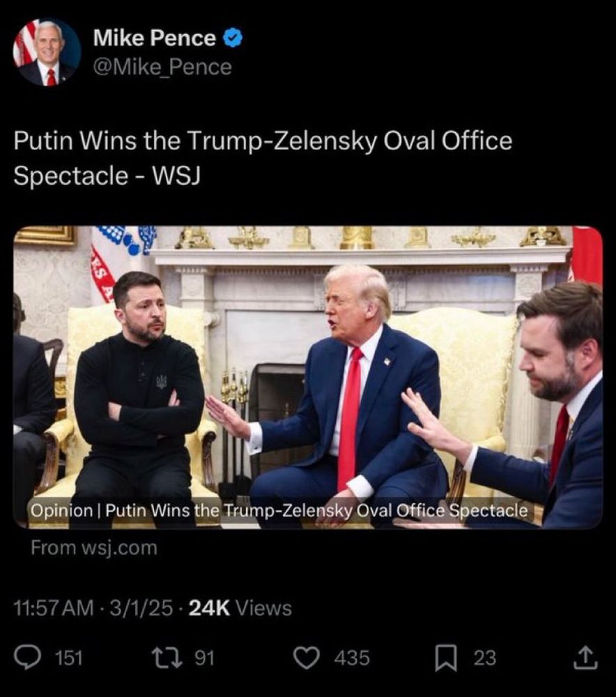Click the 3/1/25 post date

tap(141, 608)
